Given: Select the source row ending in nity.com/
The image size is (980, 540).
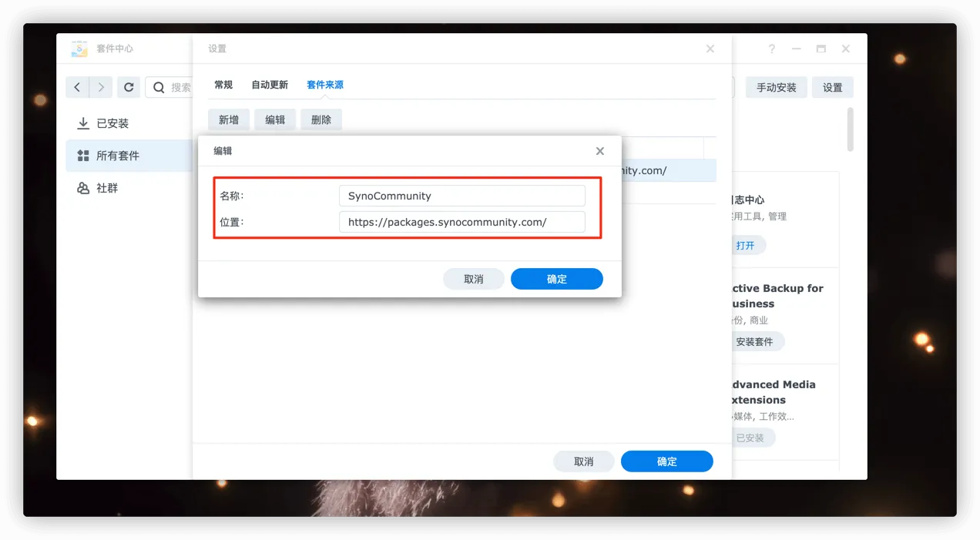Looking at the screenshot, I should (669, 170).
